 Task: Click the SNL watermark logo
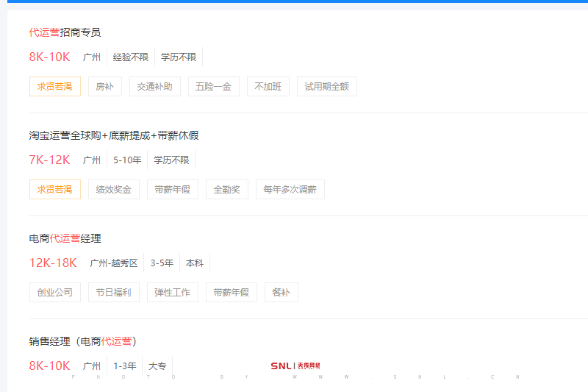pos(295,366)
